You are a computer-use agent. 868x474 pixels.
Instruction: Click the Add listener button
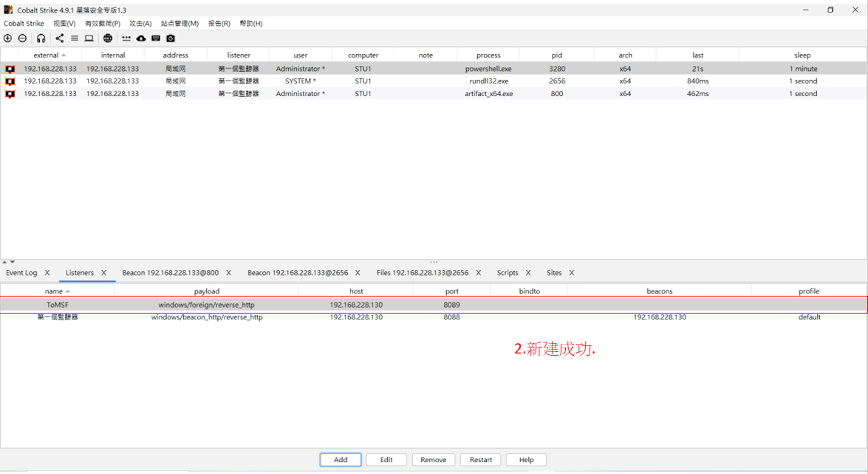341,460
